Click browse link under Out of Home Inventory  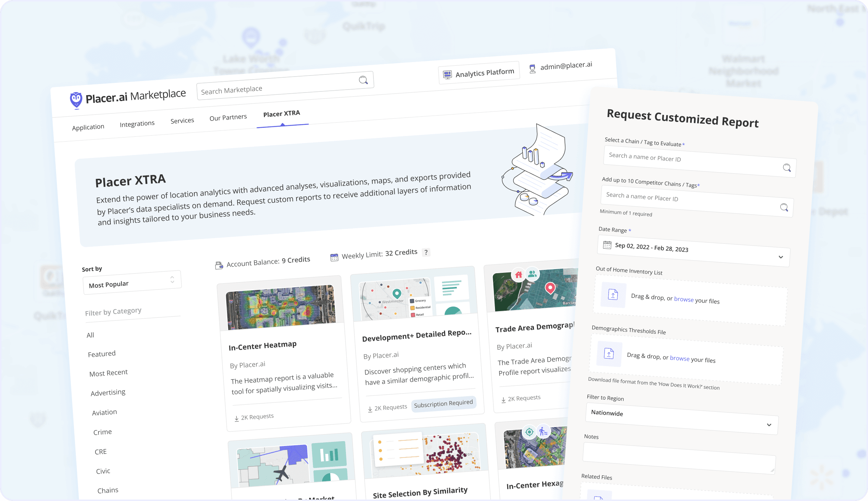pyautogui.click(x=684, y=299)
